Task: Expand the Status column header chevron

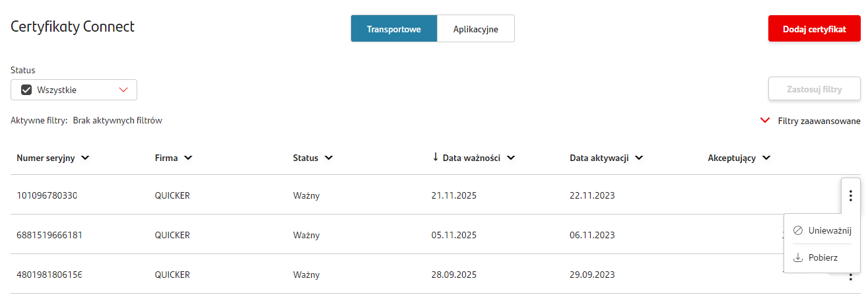Action: point(329,158)
